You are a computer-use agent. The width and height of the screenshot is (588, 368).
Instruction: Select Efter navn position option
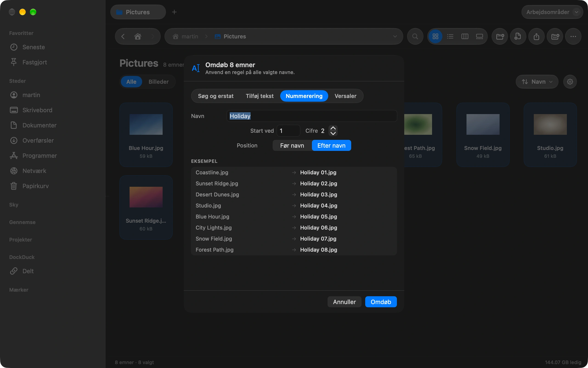pyautogui.click(x=331, y=146)
